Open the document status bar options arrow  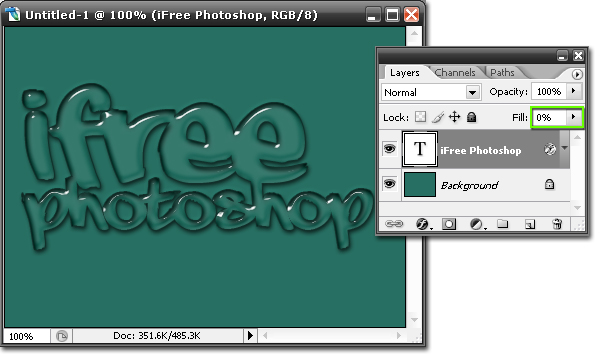point(250,336)
